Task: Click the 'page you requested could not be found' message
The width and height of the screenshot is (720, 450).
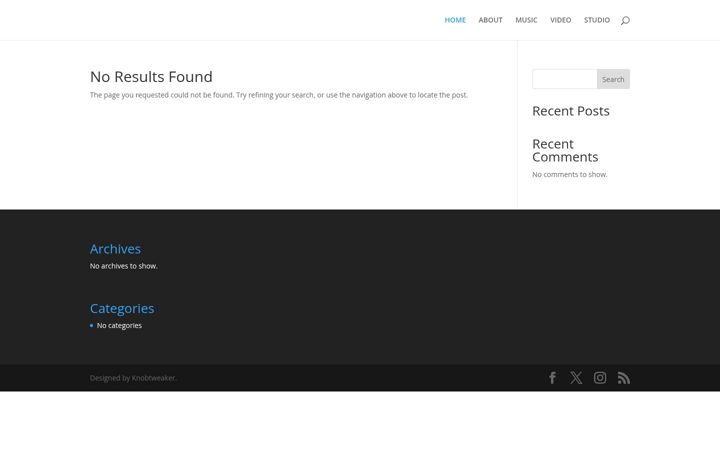Action: pyautogui.click(x=279, y=95)
